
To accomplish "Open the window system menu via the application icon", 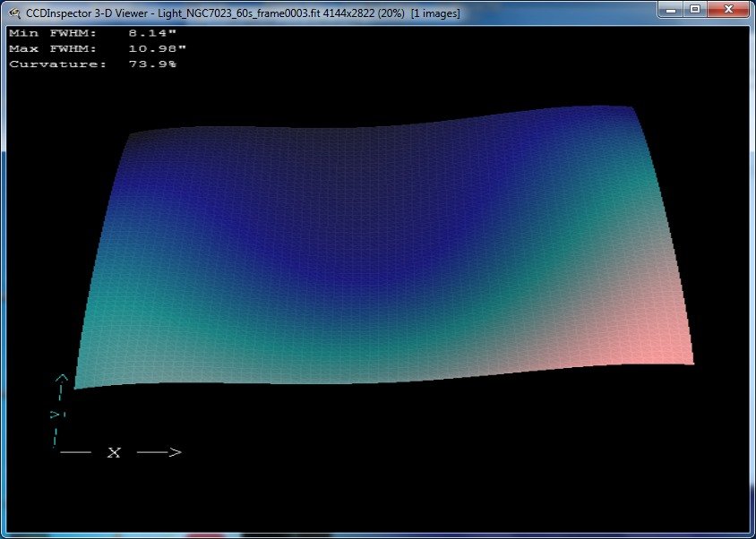I will 13,13.
